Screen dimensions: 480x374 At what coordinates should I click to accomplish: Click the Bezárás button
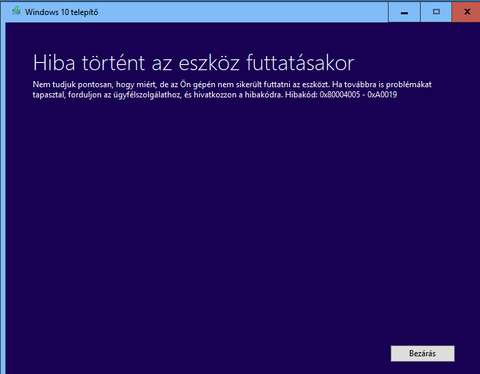[422, 353]
